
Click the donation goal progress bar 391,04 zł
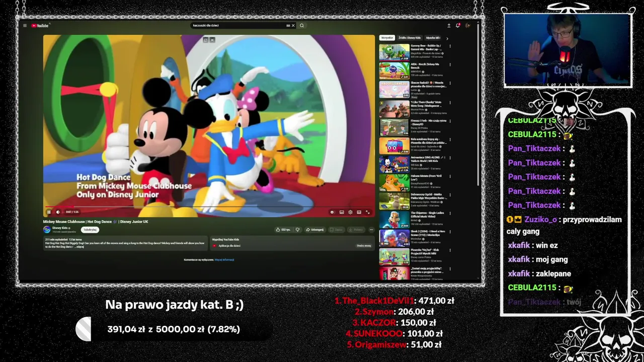click(174, 329)
